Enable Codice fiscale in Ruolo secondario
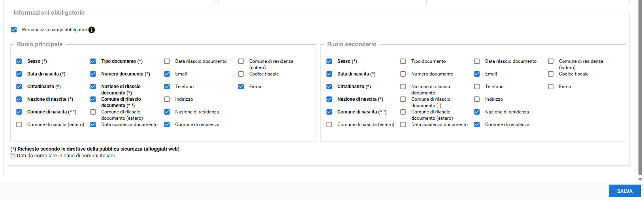The width and height of the screenshot is (644, 200). pos(551,74)
